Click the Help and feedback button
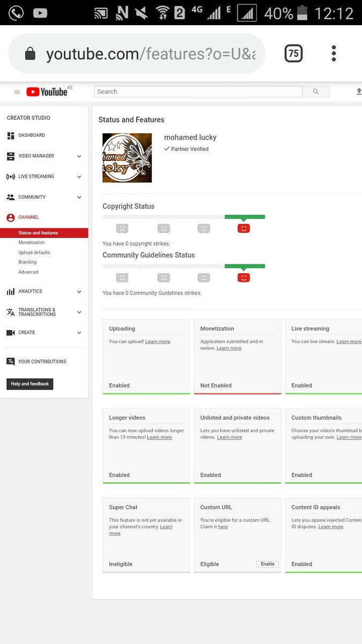 (x=30, y=384)
